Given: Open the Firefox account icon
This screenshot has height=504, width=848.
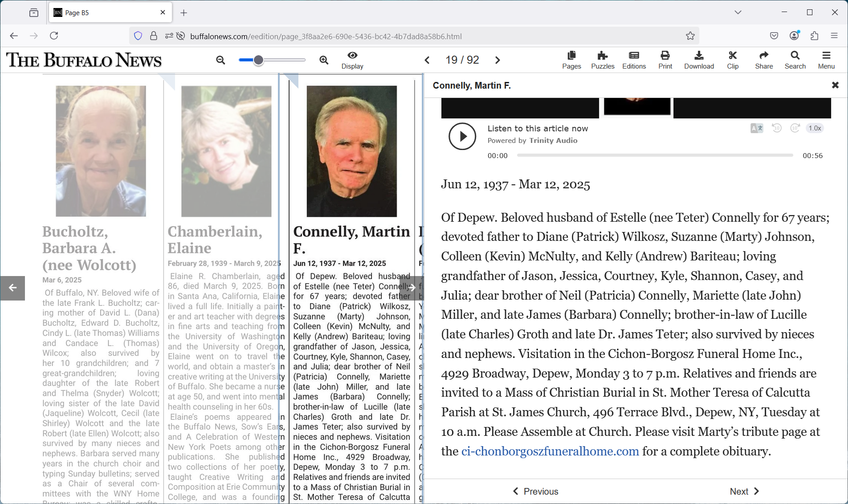Looking at the screenshot, I should coord(795,36).
